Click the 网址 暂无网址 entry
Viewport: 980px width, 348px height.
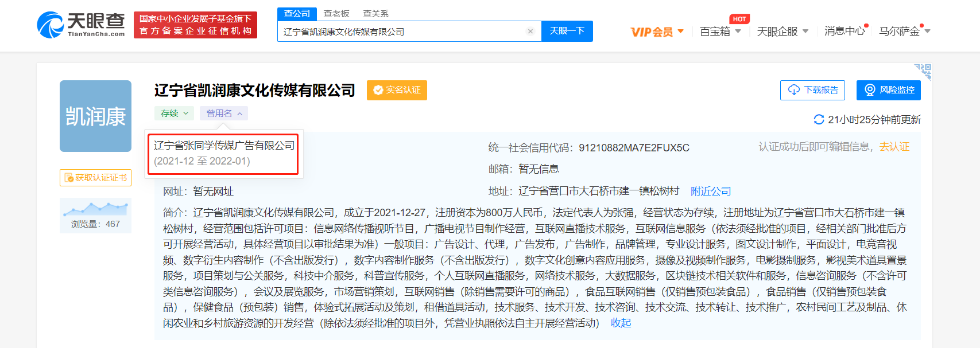pos(198,191)
